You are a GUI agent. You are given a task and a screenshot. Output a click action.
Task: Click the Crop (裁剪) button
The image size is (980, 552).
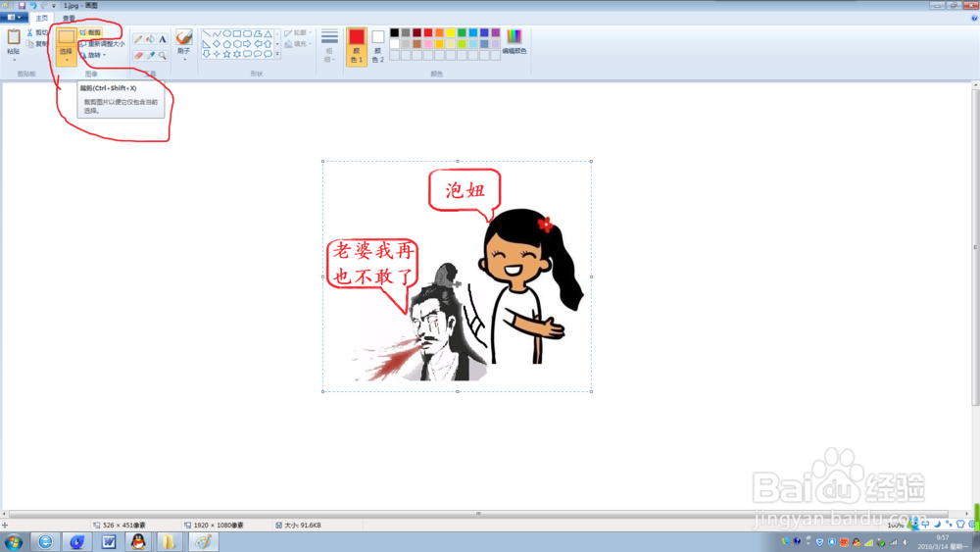[x=90, y=32]
